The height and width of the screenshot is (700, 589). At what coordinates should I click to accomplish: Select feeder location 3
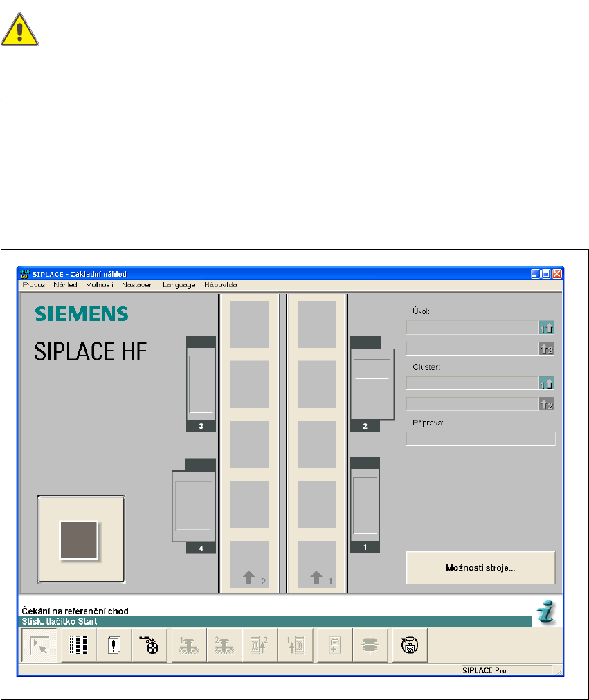coord(201,384)
